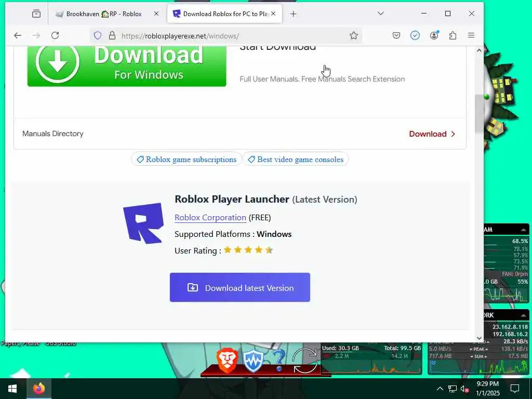The height and width of the screenshot is (399, 532).
Task: Show hidden system tray icons
Action: point(440,389)
